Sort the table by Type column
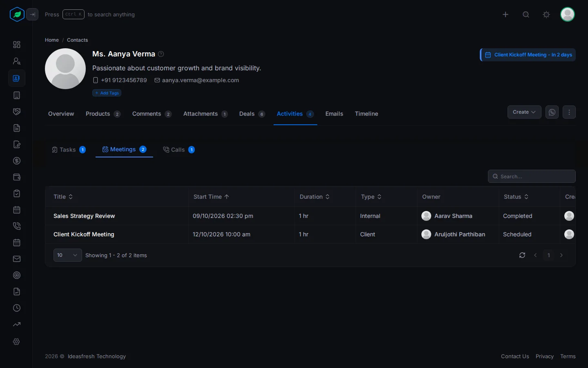588x368 pixels. click(371, 197)
